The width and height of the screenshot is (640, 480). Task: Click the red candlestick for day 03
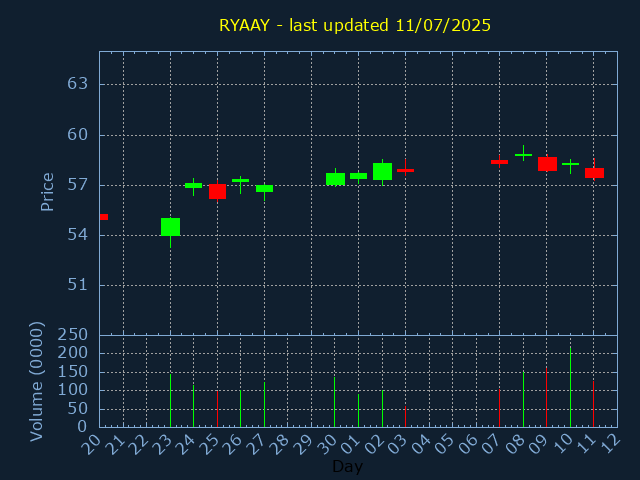pyautogui.click(x=405, y=170)
